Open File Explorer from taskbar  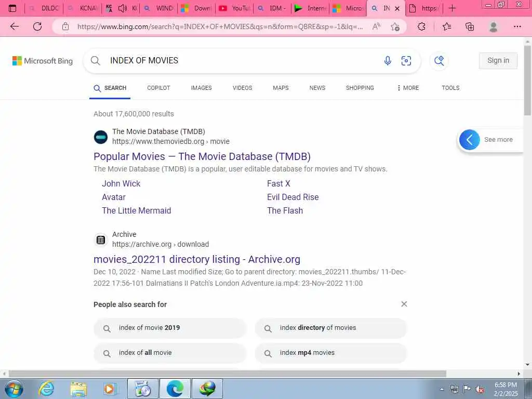click(x=79, y=389)
